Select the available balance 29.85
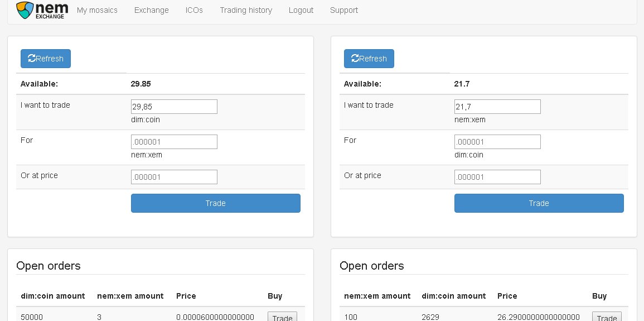The image size is (644, 321). (141, 84)
